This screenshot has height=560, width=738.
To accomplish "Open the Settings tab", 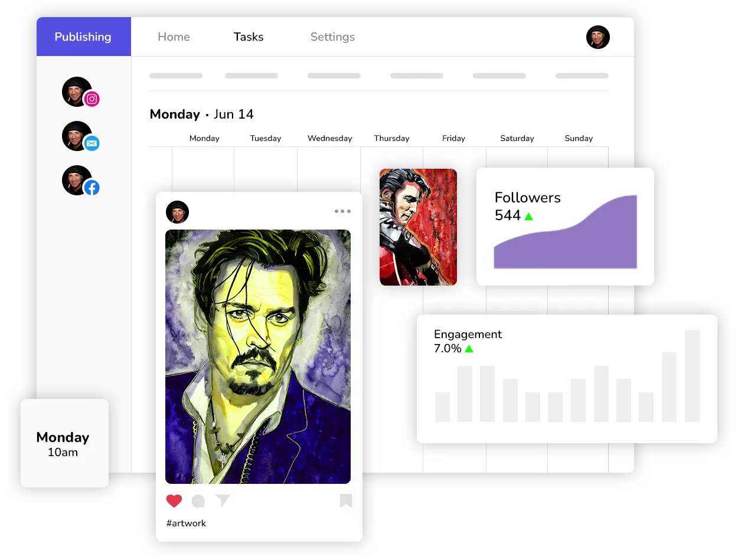I will (332, 37).
